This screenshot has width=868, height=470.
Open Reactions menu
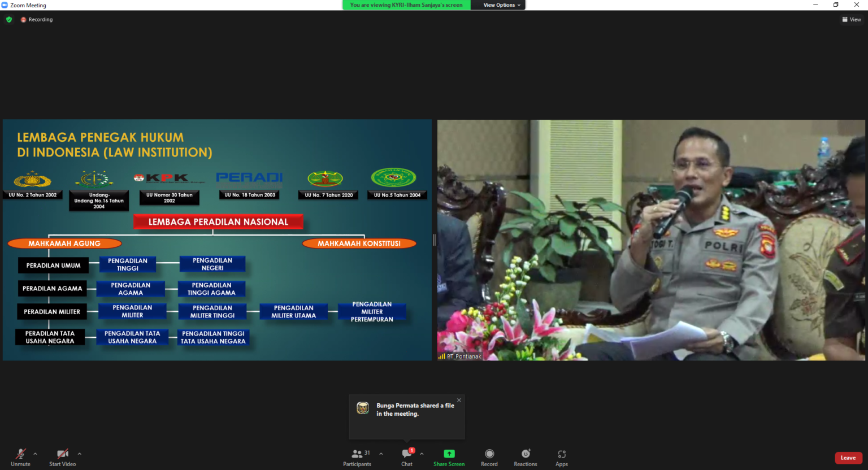coord(526,457)
